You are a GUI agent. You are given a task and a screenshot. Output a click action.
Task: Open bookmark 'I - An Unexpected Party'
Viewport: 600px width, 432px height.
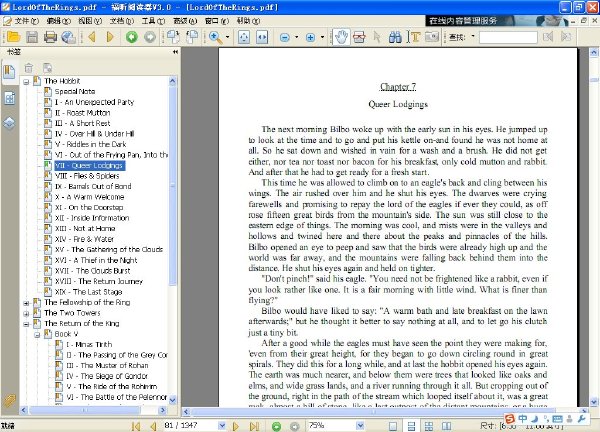click(94, 102)
